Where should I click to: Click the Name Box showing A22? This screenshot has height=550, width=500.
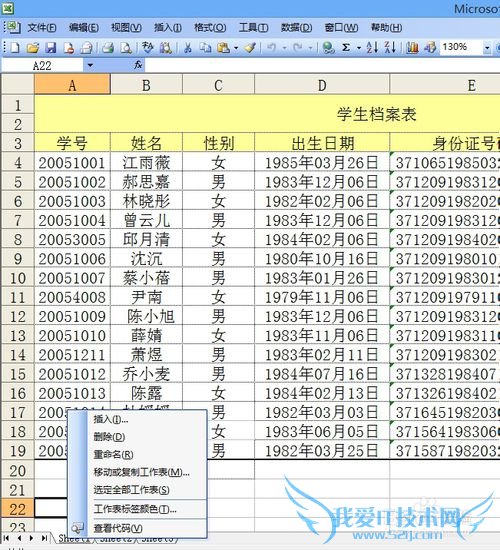pyautogui.click(x=42, y=66)
